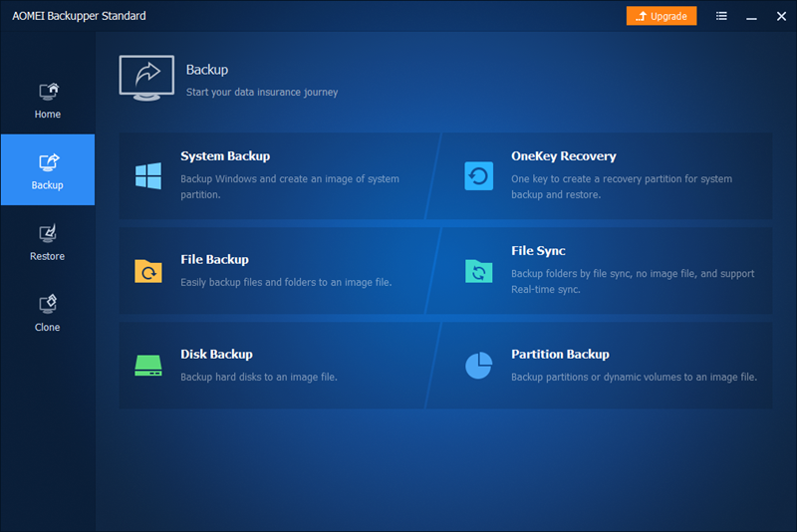Click the Restore icon in sidebar

(x=48, y=234)
